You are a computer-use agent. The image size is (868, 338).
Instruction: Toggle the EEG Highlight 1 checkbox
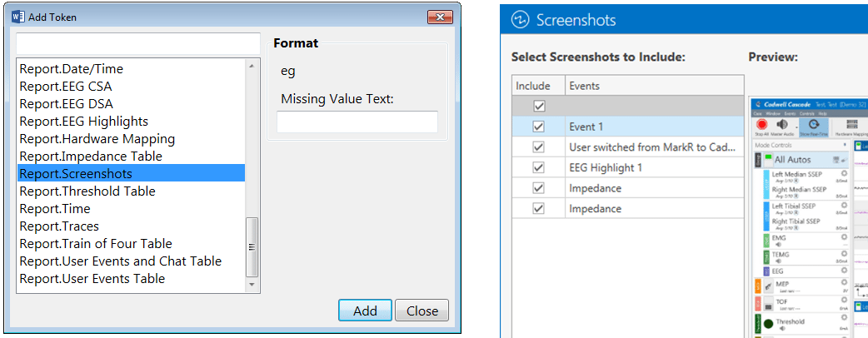[539, 167]
